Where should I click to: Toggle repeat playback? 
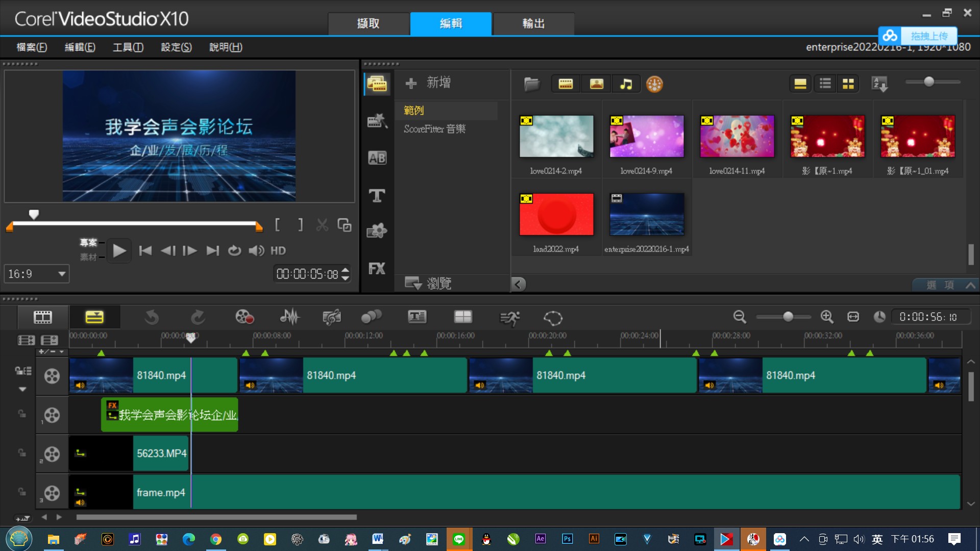tap(234, 251)
